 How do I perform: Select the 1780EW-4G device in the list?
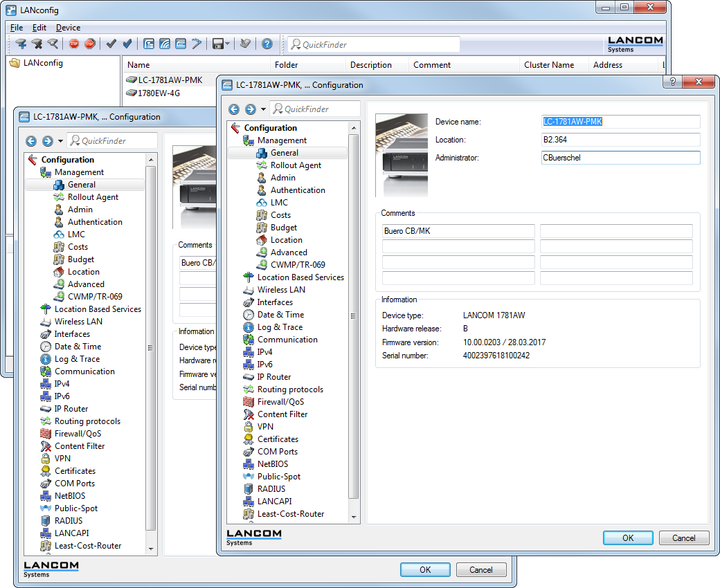tap(159, 93)
